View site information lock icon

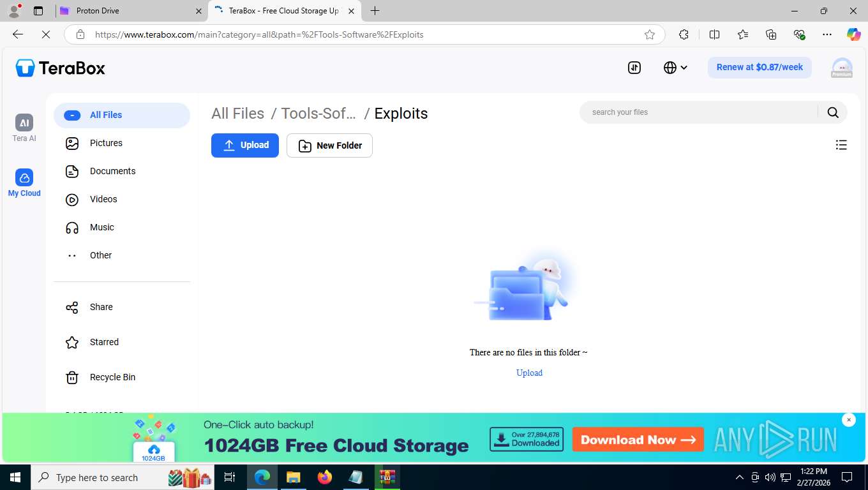click(x=80, y=34)
